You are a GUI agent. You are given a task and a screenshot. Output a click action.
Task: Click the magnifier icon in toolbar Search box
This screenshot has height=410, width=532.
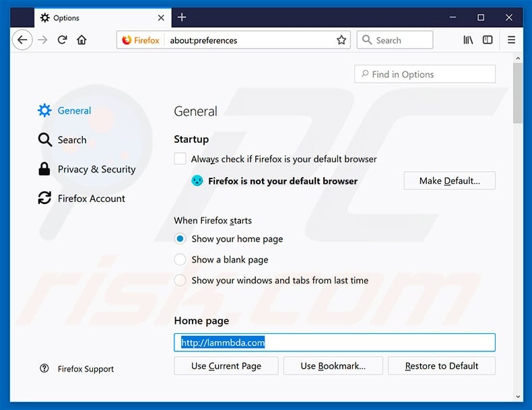(x=367, y=40)
